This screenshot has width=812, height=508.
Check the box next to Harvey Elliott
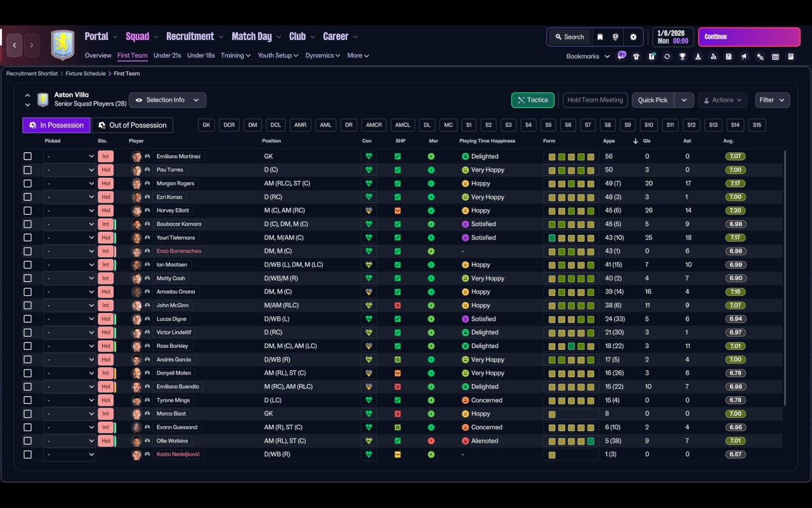pos(27,210)
